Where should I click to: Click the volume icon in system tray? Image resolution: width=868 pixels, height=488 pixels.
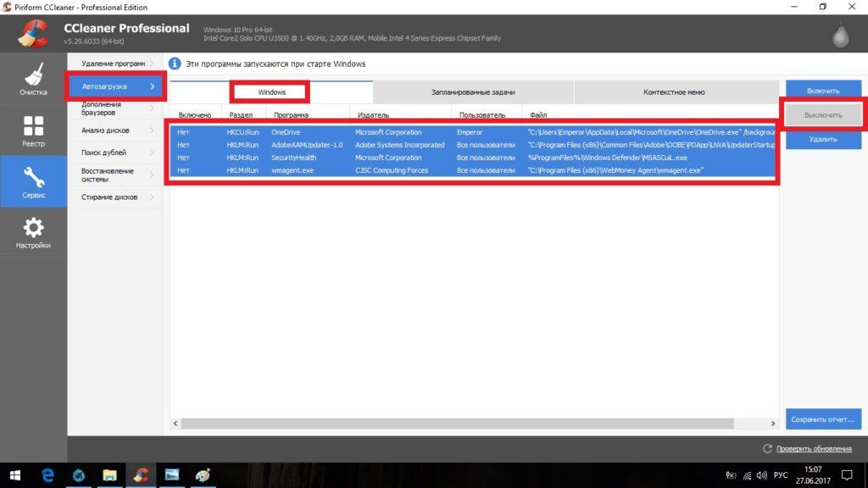[x=762, y=475]
